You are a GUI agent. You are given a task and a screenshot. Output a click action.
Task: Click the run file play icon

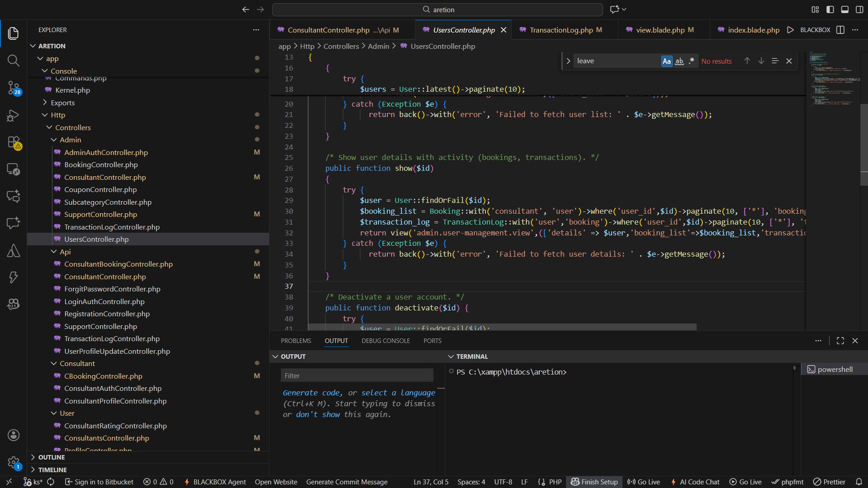click(x=790, y=30)
